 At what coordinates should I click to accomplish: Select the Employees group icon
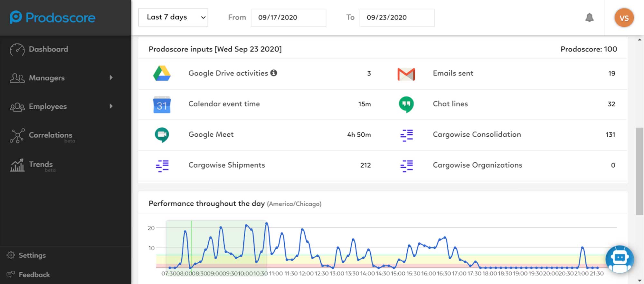[17, 107]
